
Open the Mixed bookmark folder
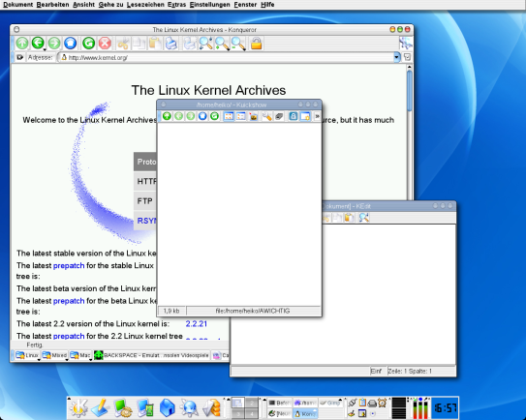(x=54, y=355)
